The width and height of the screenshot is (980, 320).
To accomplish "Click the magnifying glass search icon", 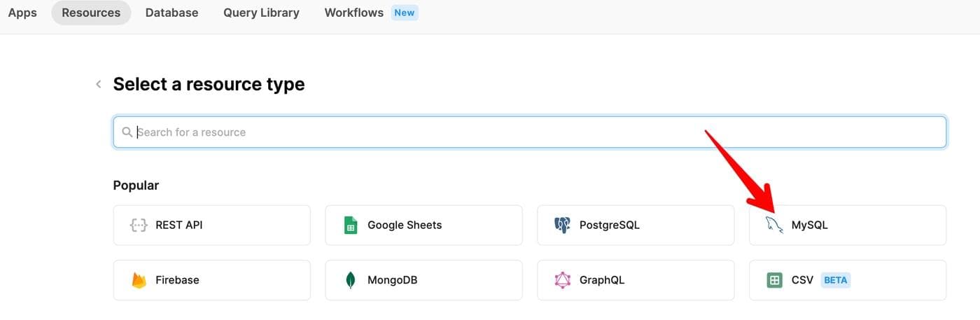I will tap(127, 132).
